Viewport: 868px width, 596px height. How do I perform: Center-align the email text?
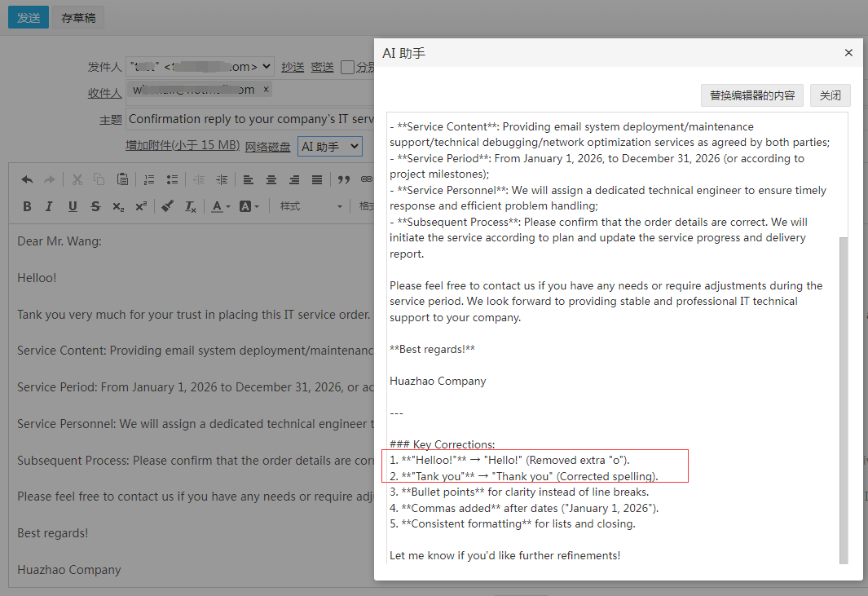(x=271, y=179)
